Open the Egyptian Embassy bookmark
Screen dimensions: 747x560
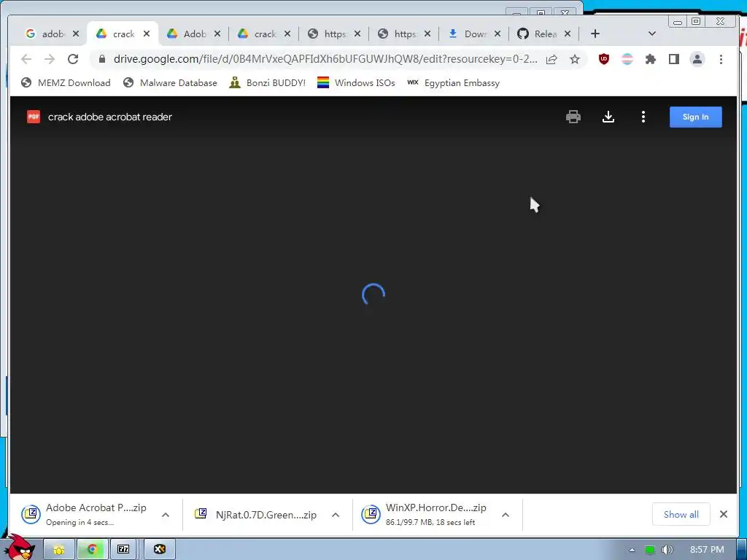point(454,83)
